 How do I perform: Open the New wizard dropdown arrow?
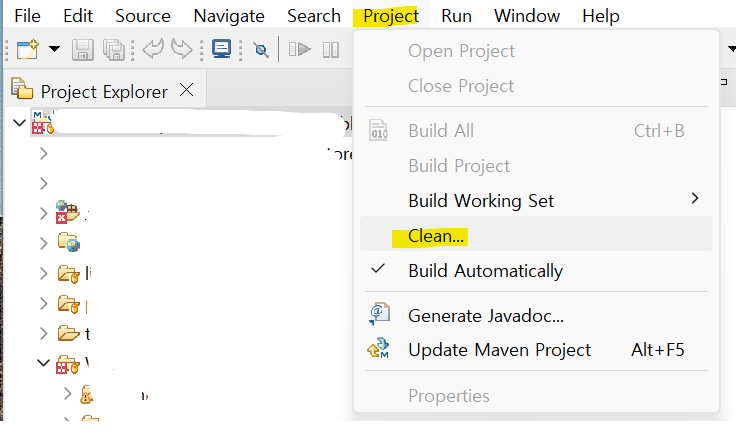54,49
